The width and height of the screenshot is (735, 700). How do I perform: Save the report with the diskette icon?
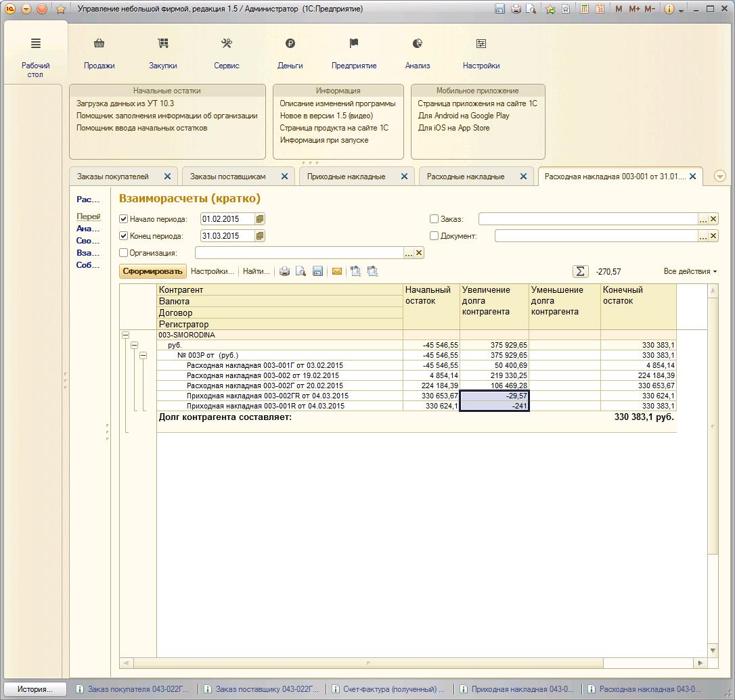coord(317,271)
